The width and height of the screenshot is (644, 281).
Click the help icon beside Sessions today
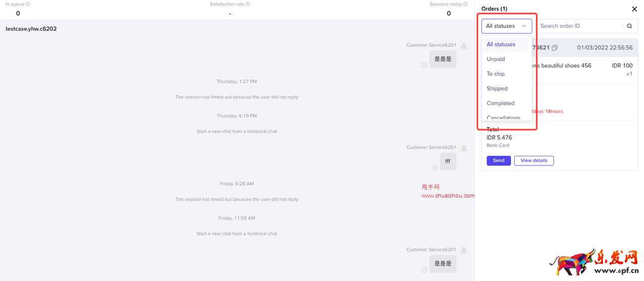[465, 5]
